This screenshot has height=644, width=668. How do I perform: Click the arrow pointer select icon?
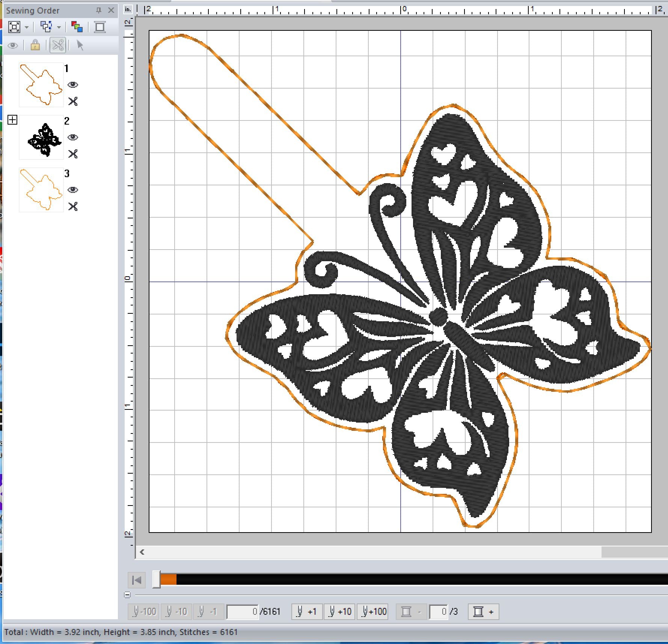(x=80, y=45)
